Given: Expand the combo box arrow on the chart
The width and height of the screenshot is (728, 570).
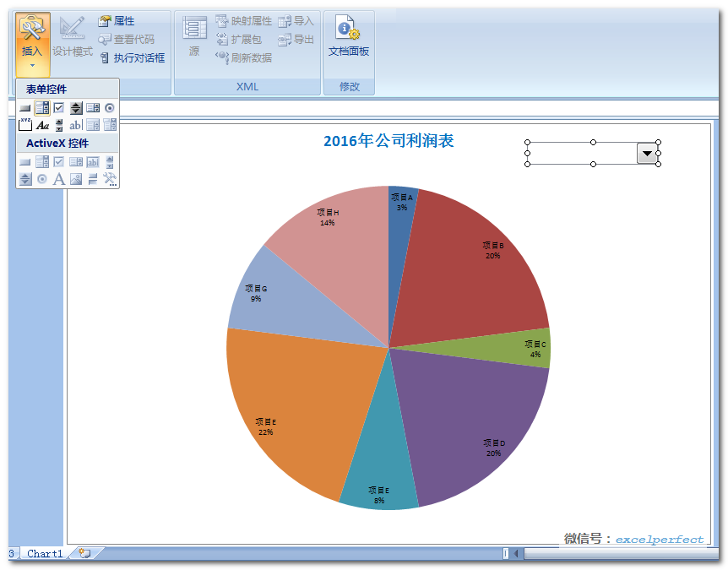Looking at the screenshot, I should coord(647,153).
